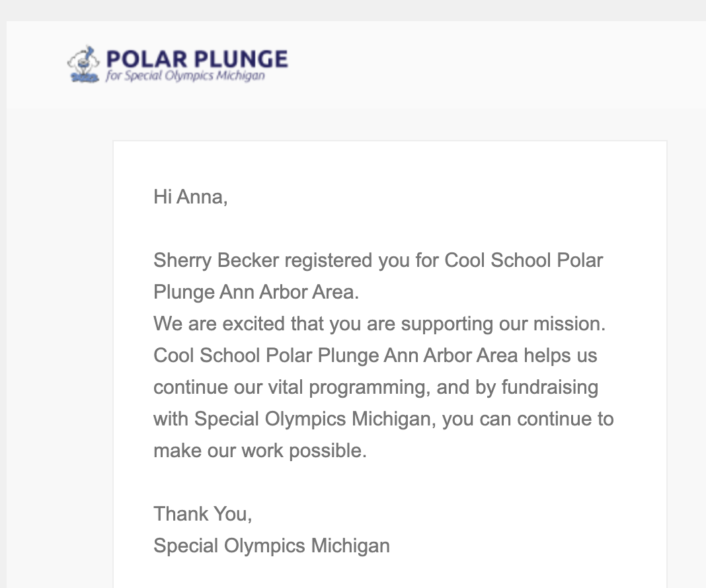
Task: Click 'Cool School Polar' in the first sentence
Action: pos(524,260)
